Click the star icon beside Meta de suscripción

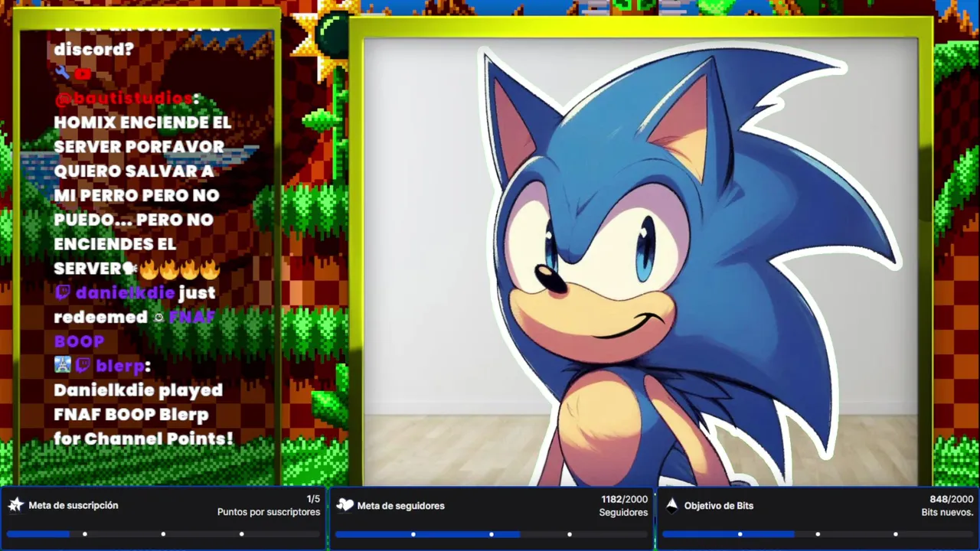pos(15,505)
